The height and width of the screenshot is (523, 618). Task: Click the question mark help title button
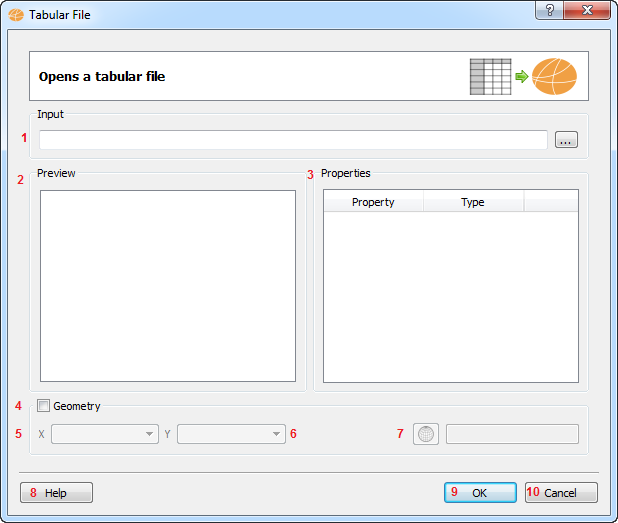click(549, 10)
